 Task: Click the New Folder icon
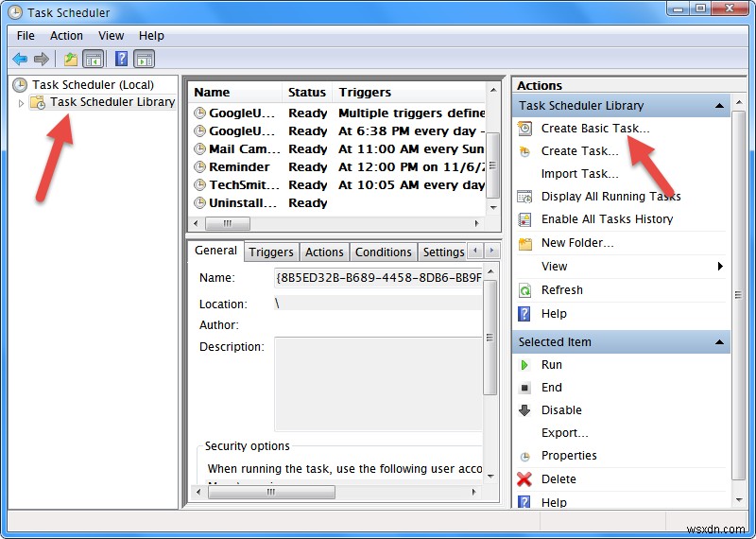click(524, 243)
